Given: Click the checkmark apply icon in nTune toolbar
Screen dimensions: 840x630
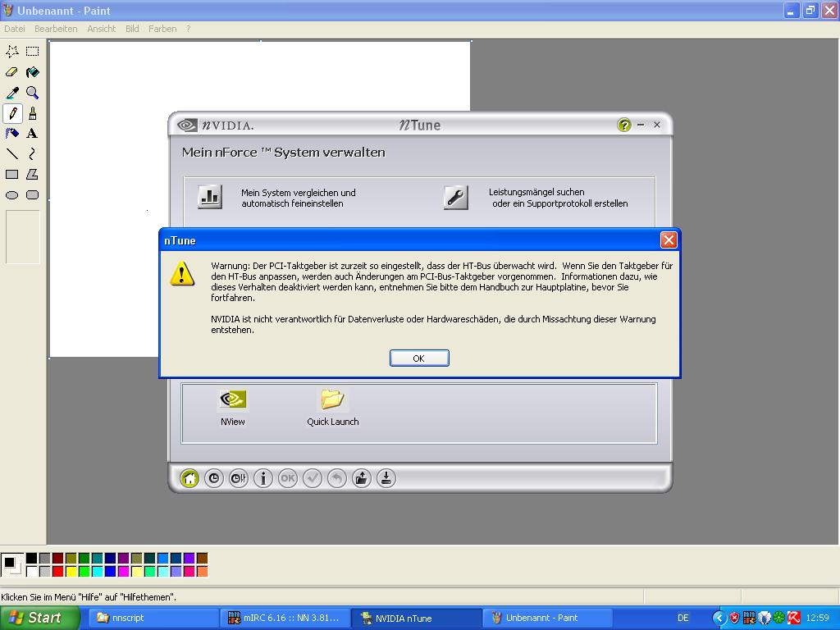Looking at the screenshot, I should (x=313, y=478).
